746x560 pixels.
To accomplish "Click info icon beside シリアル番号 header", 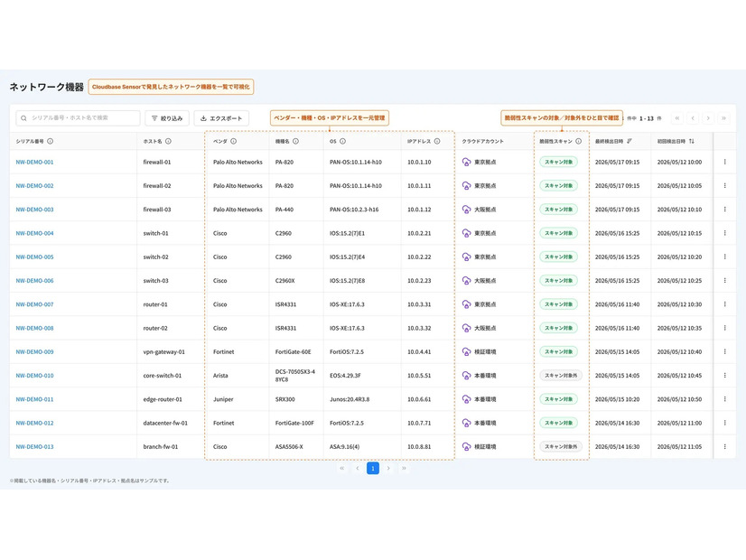I will tap(51, 141).
